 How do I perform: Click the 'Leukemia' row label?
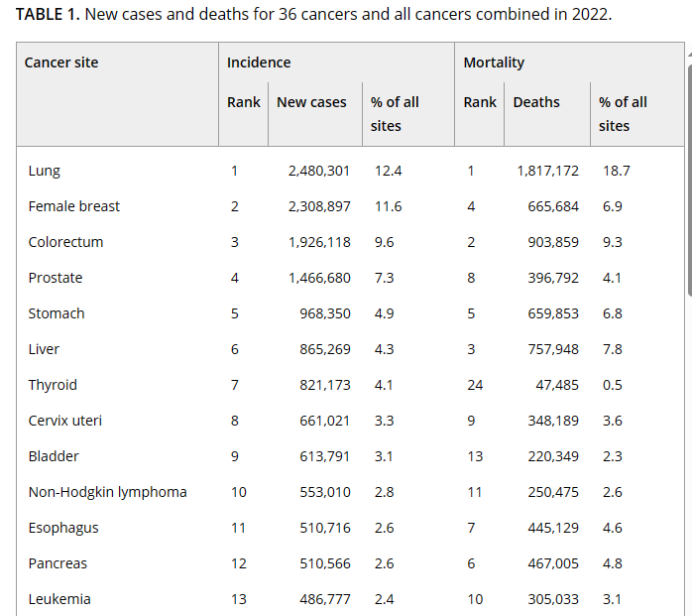pos(59,599)
